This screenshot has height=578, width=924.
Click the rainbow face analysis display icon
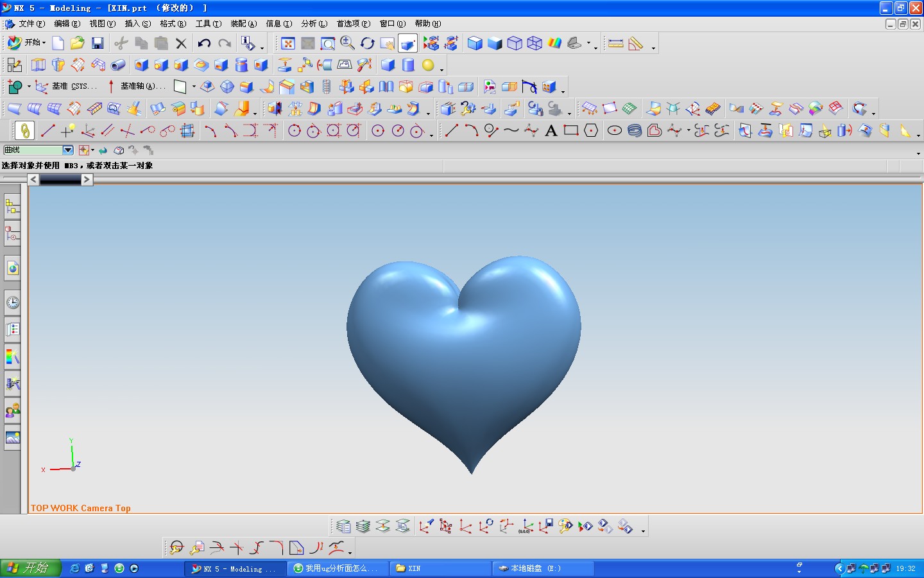point(554,43)
